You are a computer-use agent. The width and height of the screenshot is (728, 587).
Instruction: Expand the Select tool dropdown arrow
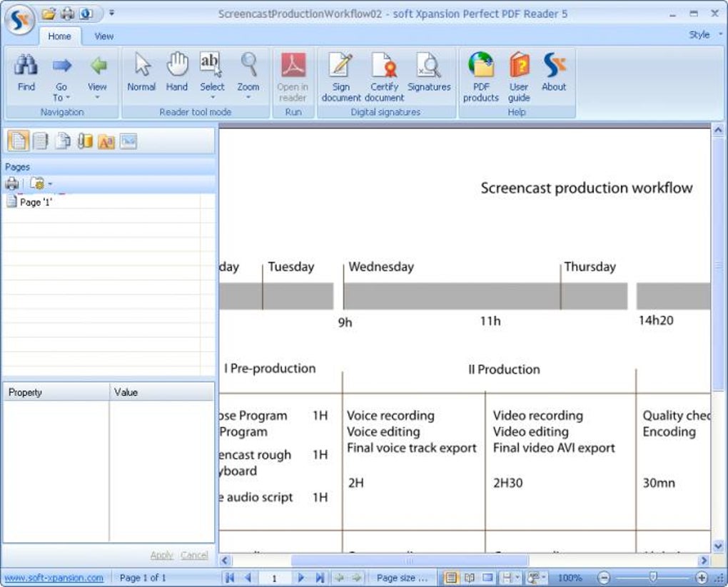[213, 98]
